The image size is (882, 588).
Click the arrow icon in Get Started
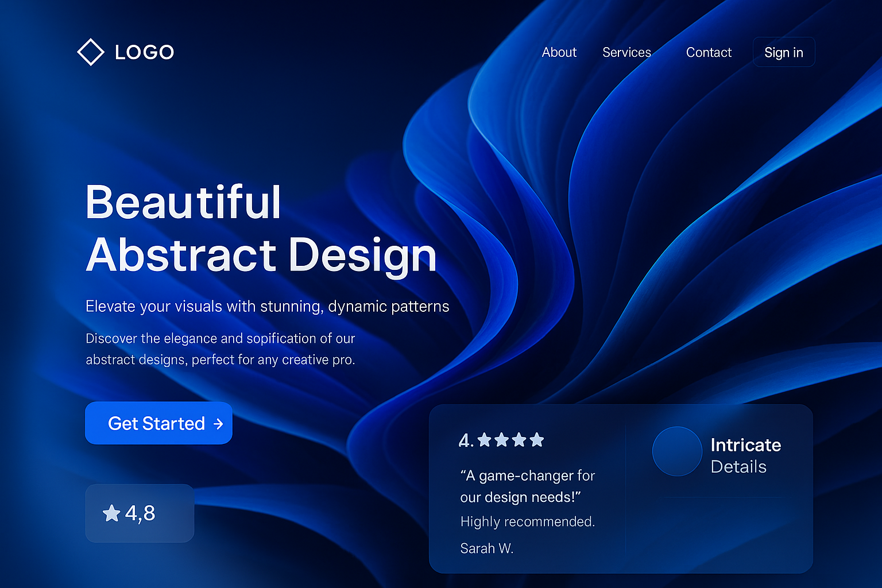218,424
